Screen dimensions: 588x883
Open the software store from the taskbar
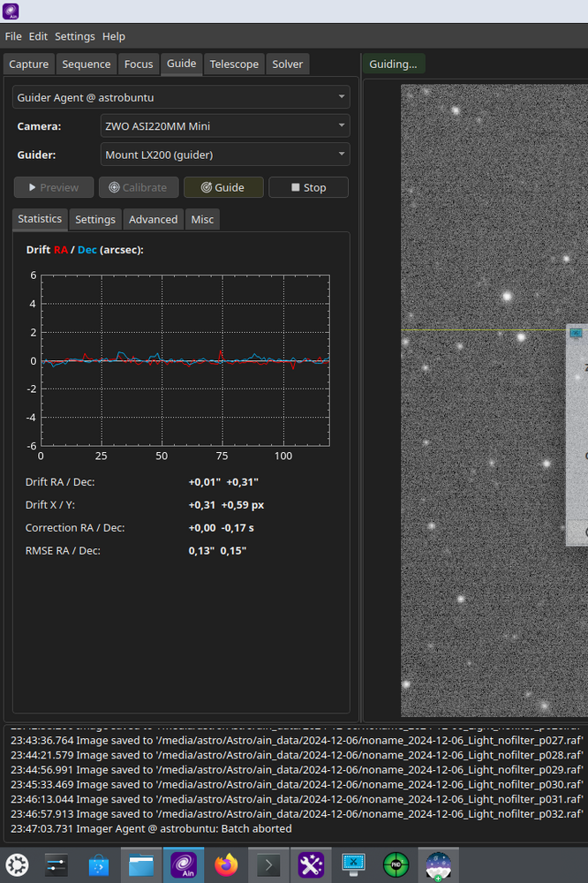tap(99, 865)
